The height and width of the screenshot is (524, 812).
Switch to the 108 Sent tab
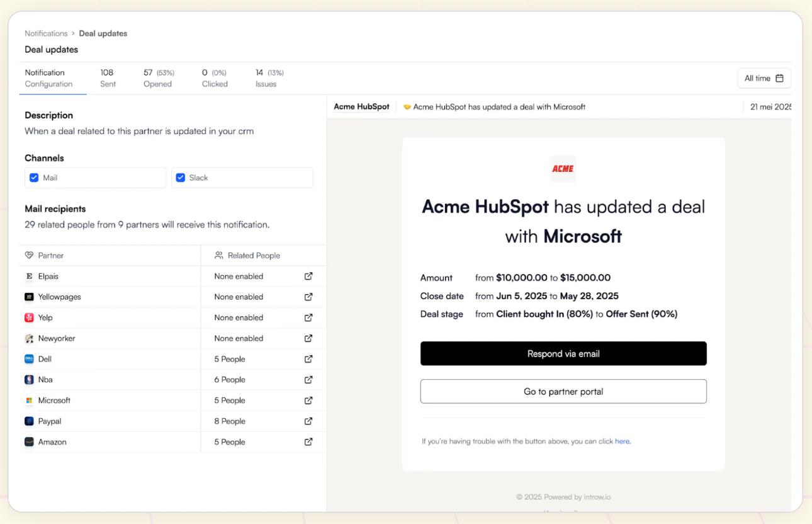pyautogui.click(x=108, y=78)
